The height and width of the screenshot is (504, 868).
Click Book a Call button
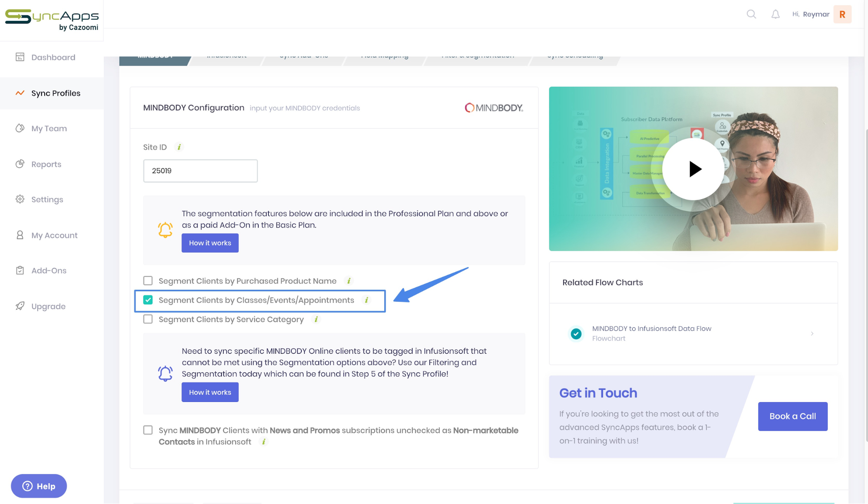(x=792, y=416)
